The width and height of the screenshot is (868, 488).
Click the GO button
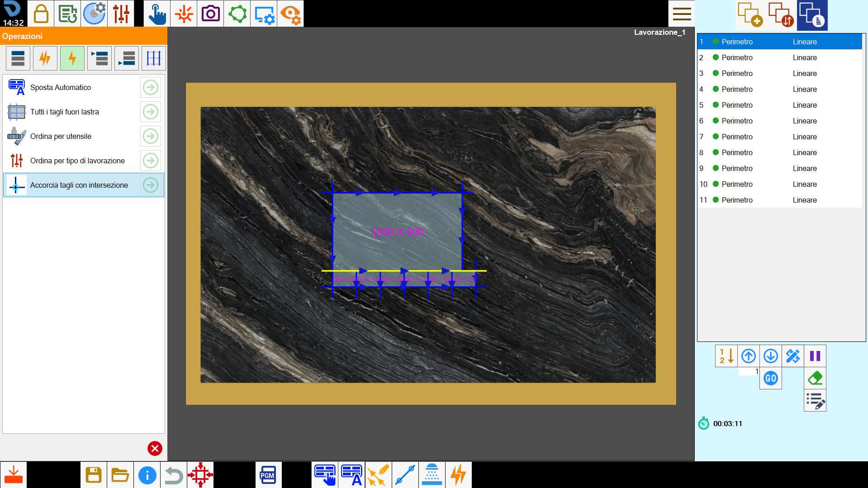click(x=771, y=378)
